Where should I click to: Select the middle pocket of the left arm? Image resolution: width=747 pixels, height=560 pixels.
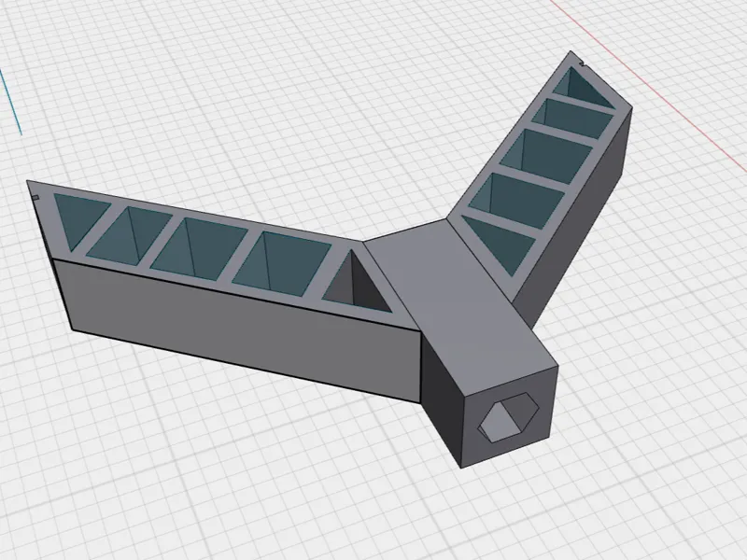tap(199, 249)
